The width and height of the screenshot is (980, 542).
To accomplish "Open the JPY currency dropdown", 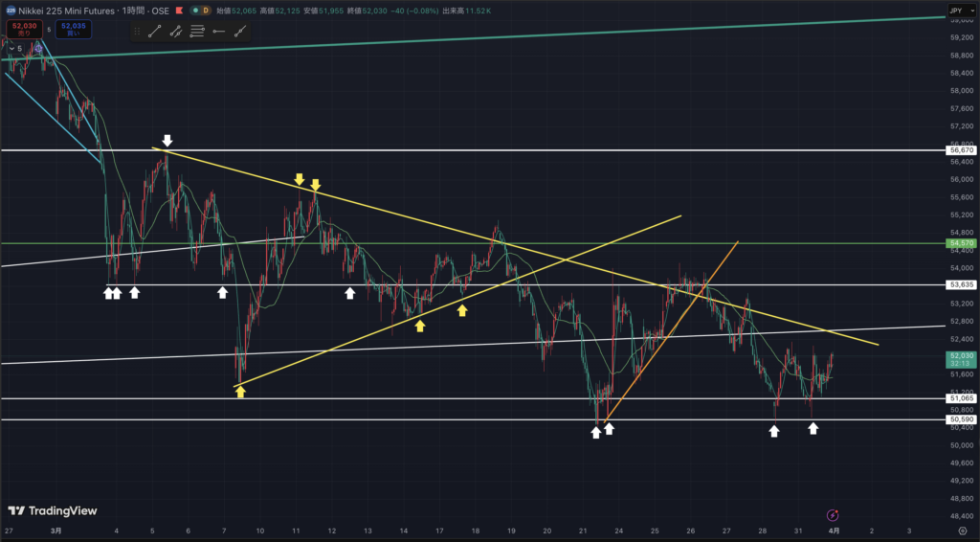I will coord(957,11).
